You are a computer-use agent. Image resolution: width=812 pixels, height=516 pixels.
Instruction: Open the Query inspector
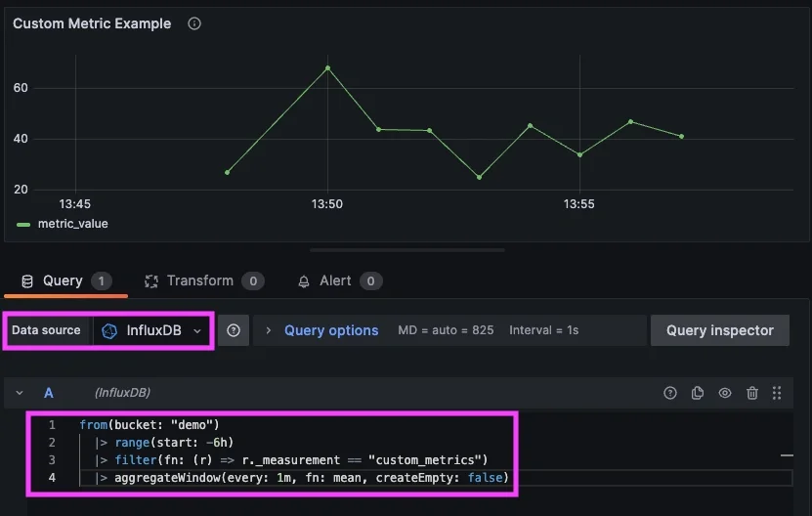pos(720,330)
